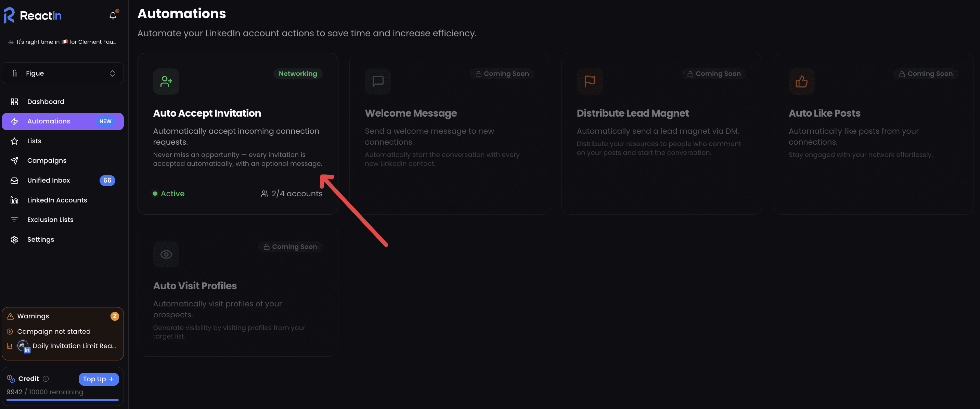The height and width of the screenshot is (409, 980).
Task: Click the Auto Accept Invitation person-plus icon
Action: click(166, 81)
